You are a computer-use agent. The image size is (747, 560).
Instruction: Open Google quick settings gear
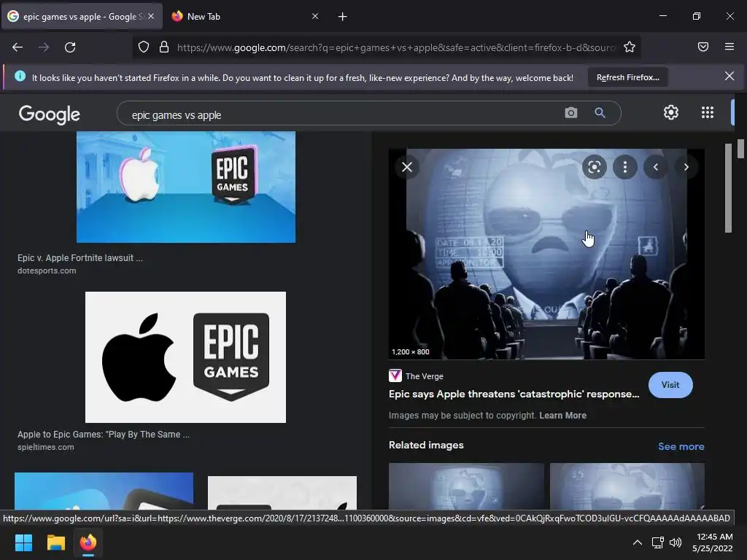pos(671,112)
